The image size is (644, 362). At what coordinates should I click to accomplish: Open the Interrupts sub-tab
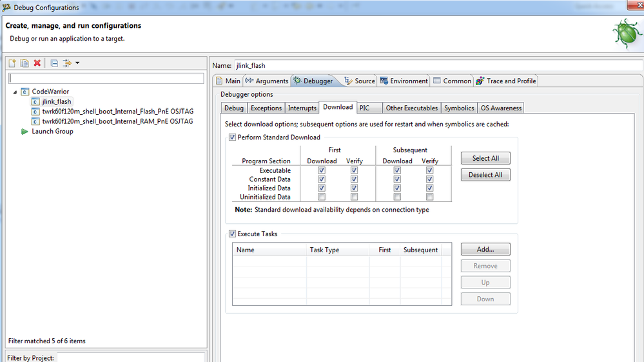pyautogui.click(x=302, y=108)
